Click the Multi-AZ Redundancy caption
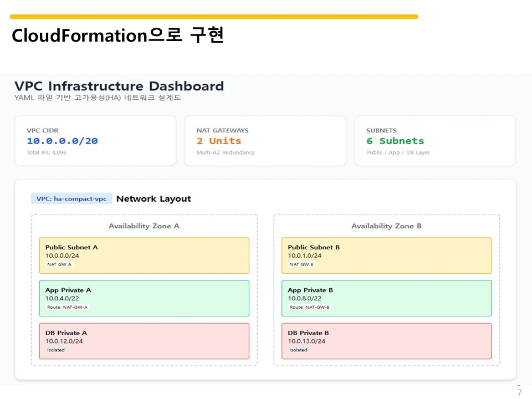 click(x=226, y=152)
